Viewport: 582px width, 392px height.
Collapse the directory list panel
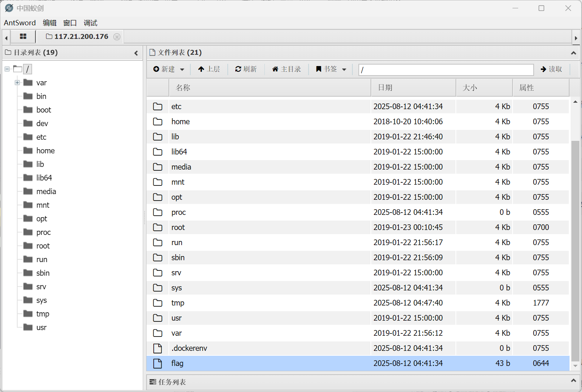(136, 53)
